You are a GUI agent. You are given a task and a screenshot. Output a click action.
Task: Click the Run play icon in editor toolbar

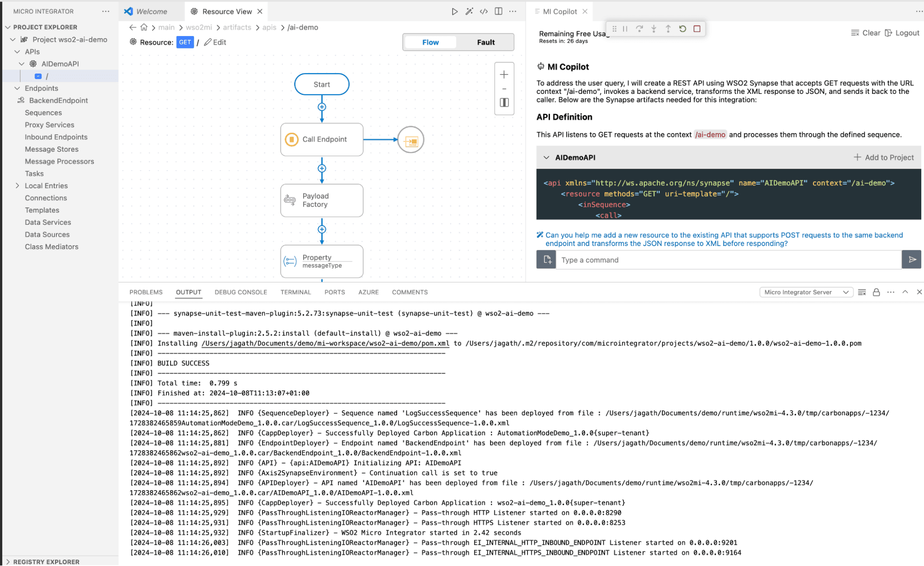point(454,12)
